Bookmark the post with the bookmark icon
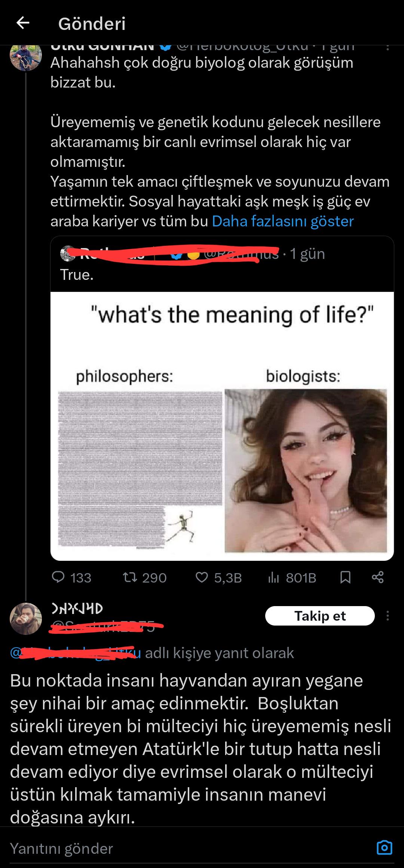The height and width of the screenshot is (868, 404). pos(345,577)
